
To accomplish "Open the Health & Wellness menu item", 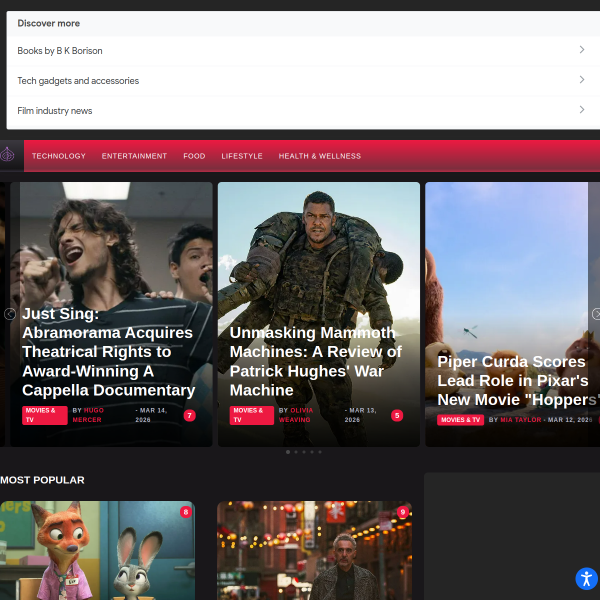I will click(319, 156).
